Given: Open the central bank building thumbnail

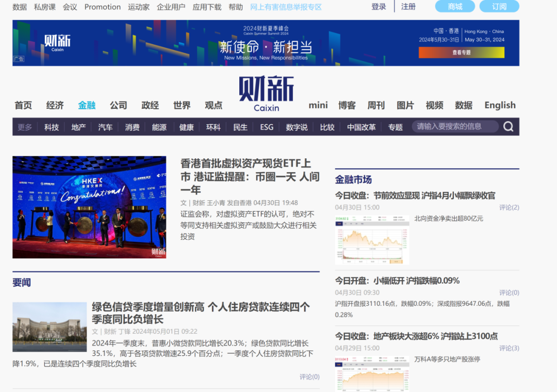Looking at the screenshot, I should (x=50, y=327).
